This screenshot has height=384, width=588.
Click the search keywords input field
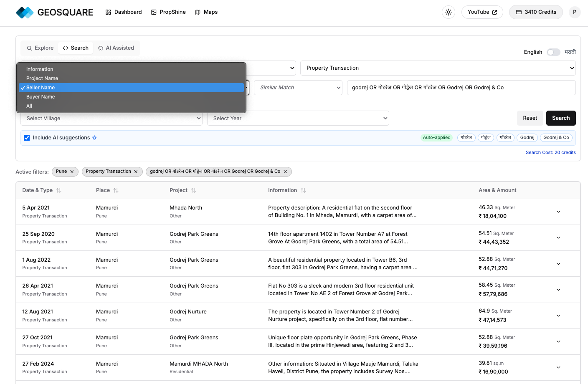461,88
